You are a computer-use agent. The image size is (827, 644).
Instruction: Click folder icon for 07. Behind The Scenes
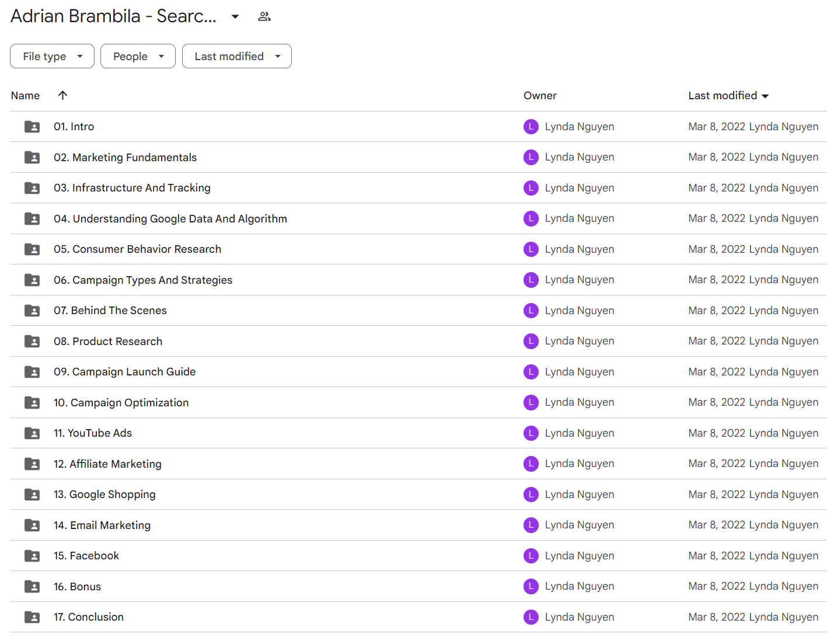click(32, 311)
